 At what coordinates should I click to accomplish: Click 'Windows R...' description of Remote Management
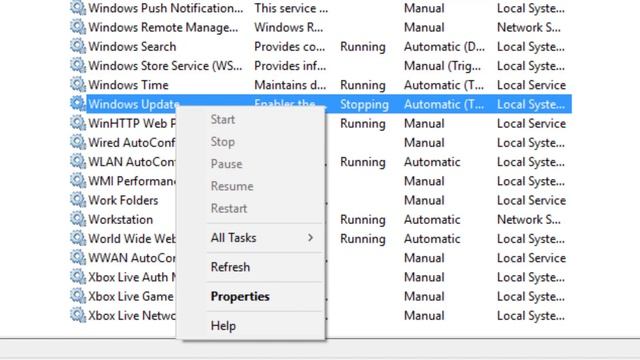(289, 27)
